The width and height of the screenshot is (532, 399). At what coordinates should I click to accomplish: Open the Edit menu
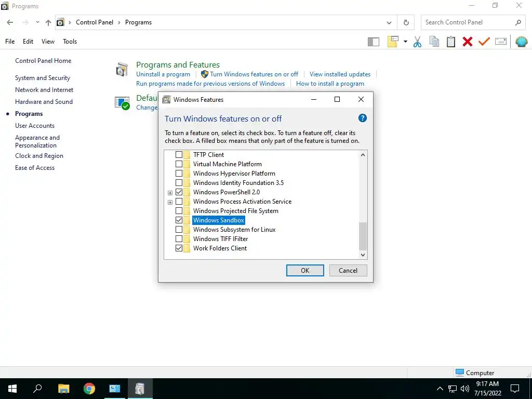[x=28, y=42]
